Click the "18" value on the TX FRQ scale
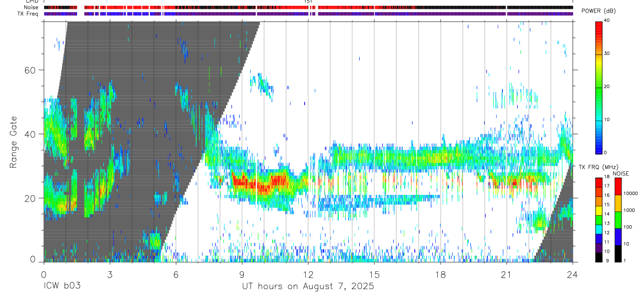Screen dimensions: 644x297 click(x=607, y=177)
